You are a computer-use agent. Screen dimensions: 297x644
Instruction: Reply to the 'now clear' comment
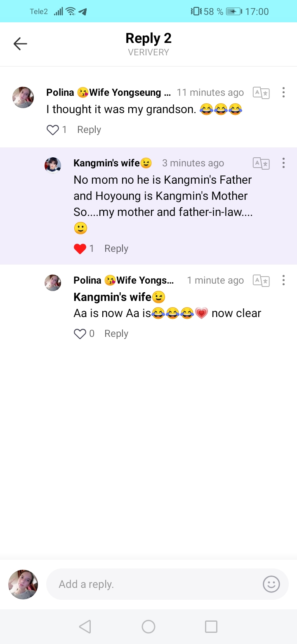click(x=116, y=334)
